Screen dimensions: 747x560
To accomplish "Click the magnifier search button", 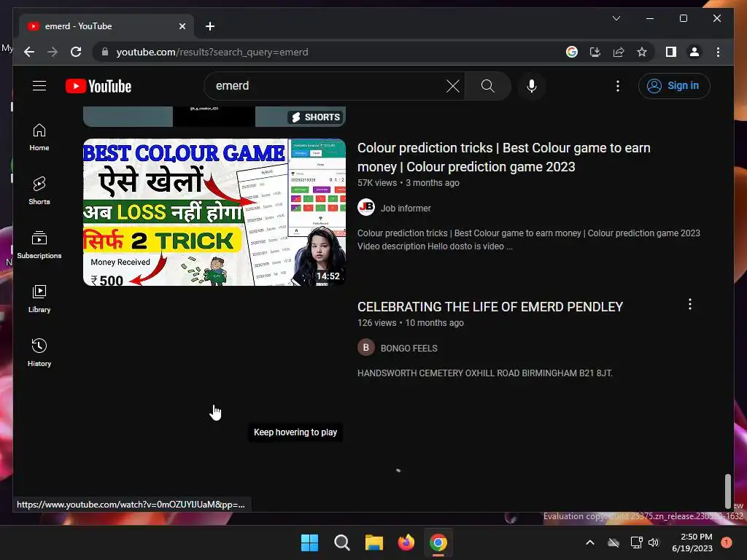I will pyautogui.click(x=487, y=86).
